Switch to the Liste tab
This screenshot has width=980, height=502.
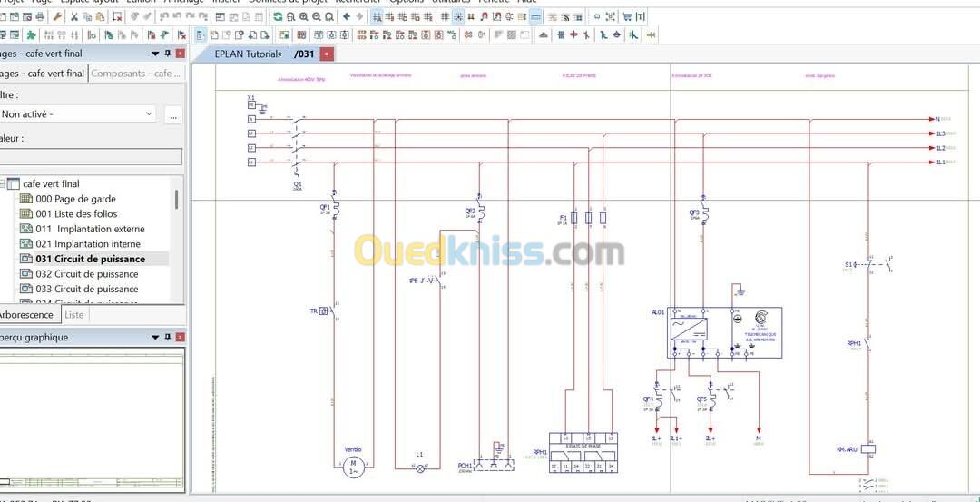pyautogui.click(x=74, y=315)
